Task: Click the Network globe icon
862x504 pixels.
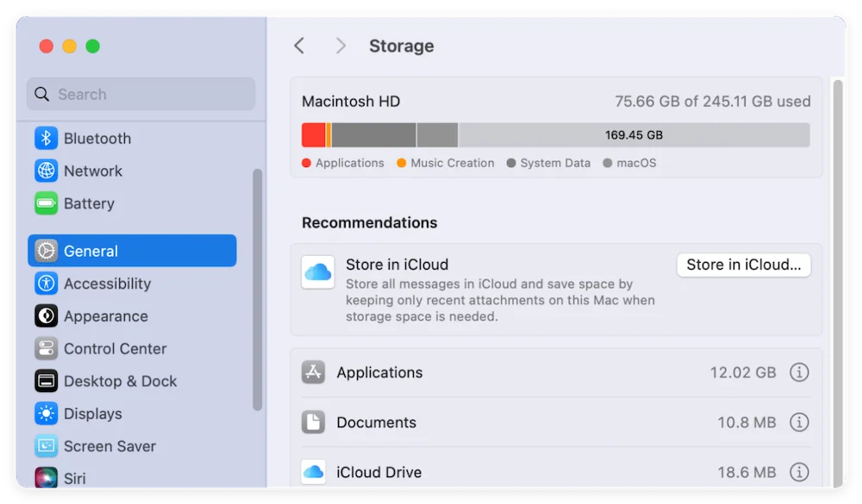Action: pos(47,171)
